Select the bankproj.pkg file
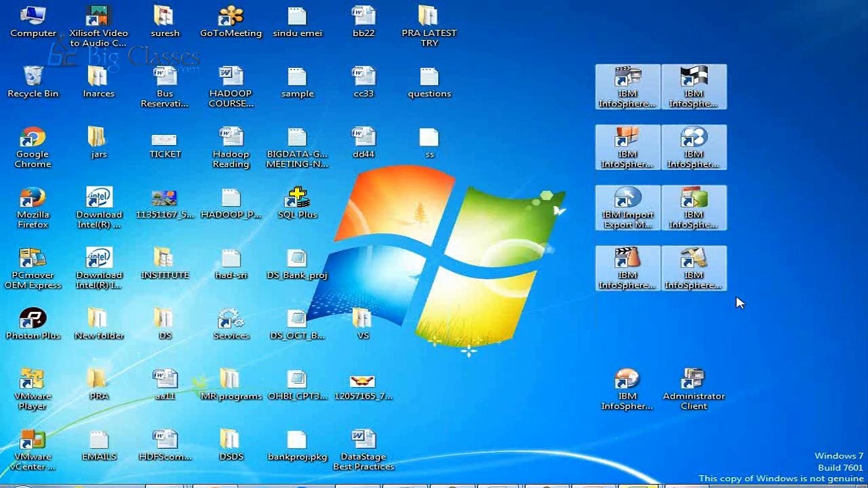The height and width of the screenshot is (488, 868). click(297, 445)
